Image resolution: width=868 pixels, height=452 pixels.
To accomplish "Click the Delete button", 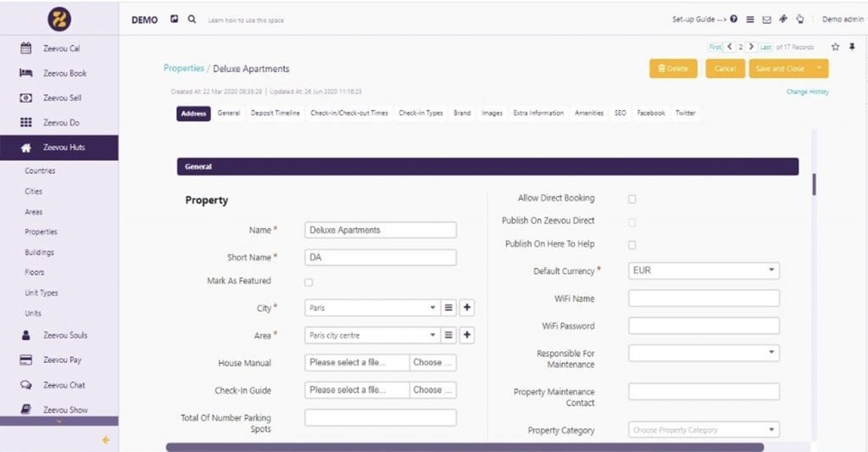I will pyautogui.click(x=673, y=69).
